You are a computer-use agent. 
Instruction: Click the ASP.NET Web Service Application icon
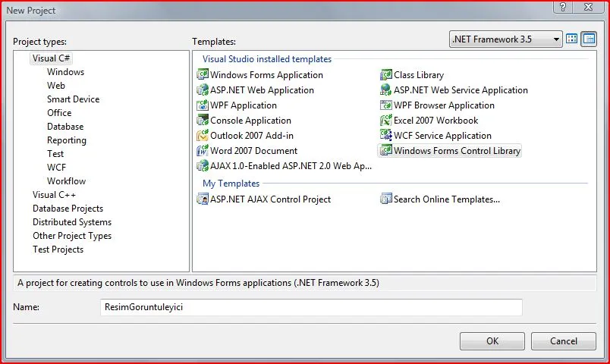[x=386, y=89]
